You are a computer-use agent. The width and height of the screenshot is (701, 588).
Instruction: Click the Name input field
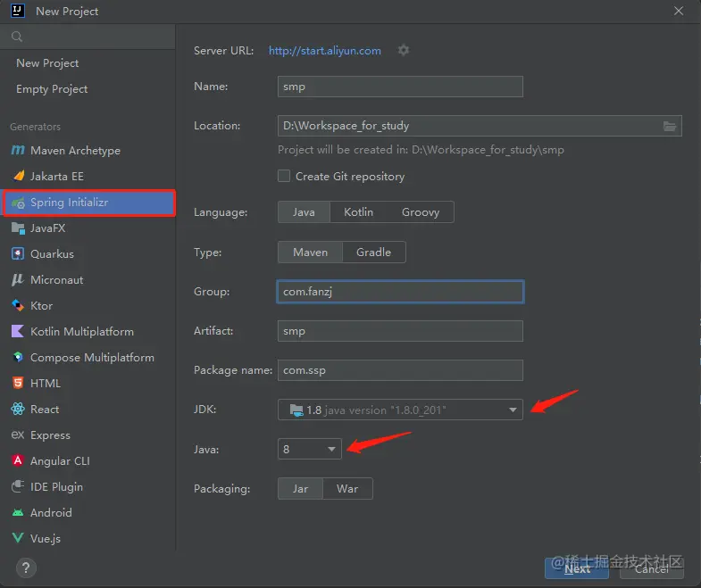pyautogui.click(x=400, y=87)
